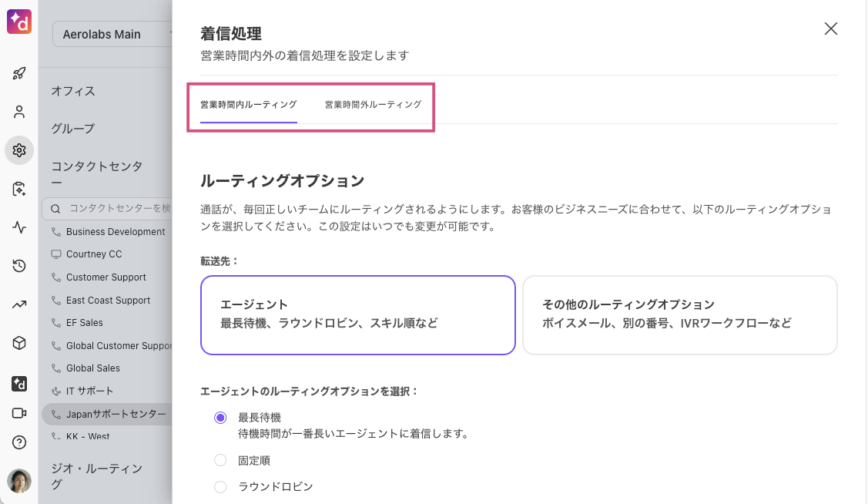Switch to 営業時間外ルーティング tab
Image resolution: width=868 pixels, height=504 pixels.
(373, 105)
